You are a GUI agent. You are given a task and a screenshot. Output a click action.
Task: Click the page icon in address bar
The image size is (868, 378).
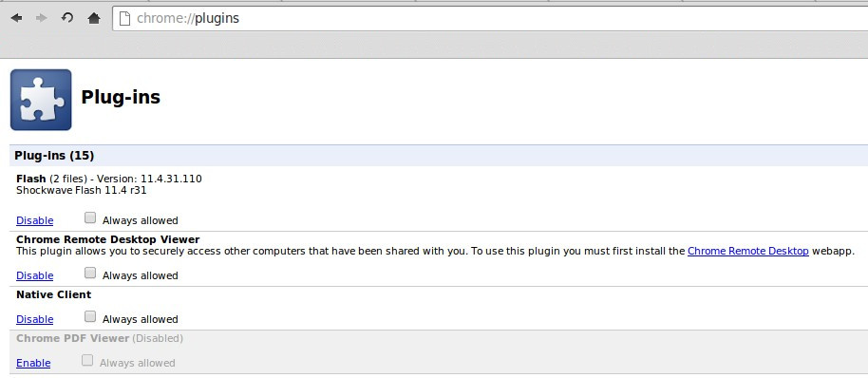coord(125,18)
